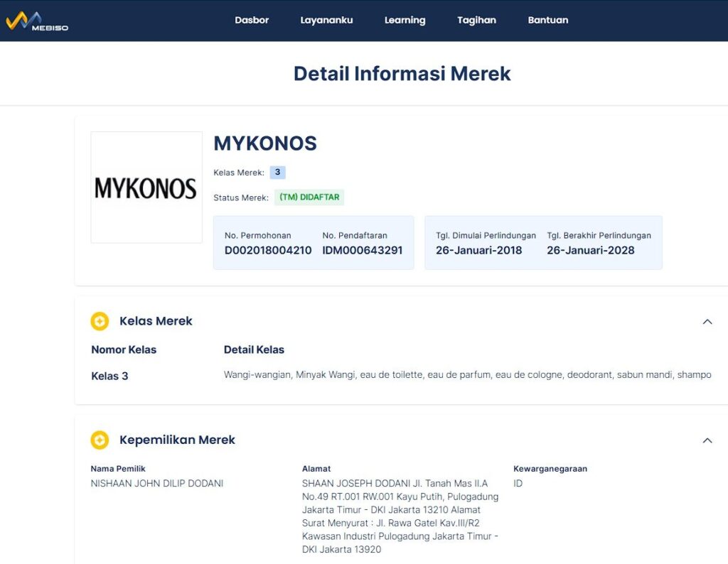The image size is (728, 564).
Task: Click the MYKONOS brand logo thumbnail
Action: (x=146, y=188)
